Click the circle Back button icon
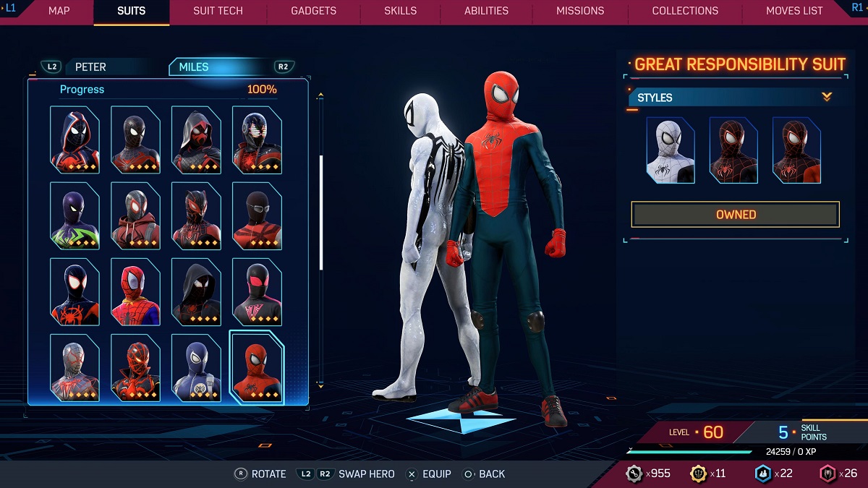This screenshot has height=488, width=868. 468,474
